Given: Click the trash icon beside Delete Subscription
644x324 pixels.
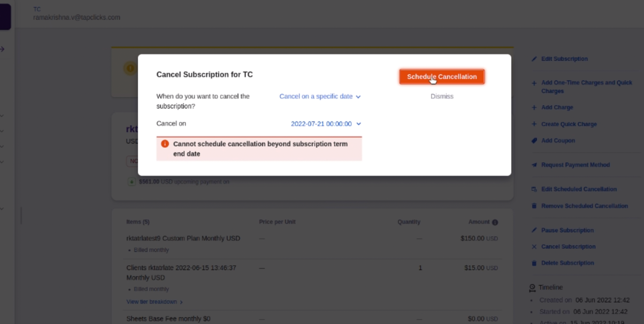Looking at the screenshot, I should (x=534, y=263).
